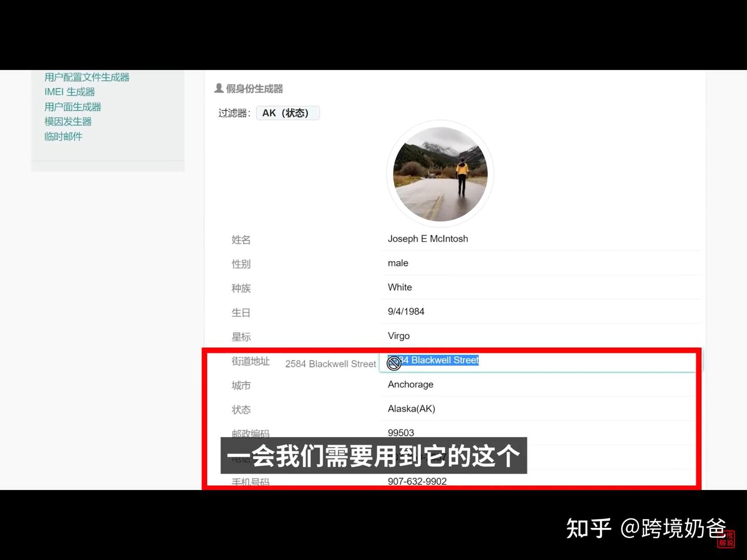Click the name value Joseph E McIntosh
Screen dimensions: 747x560
[428, 239]
